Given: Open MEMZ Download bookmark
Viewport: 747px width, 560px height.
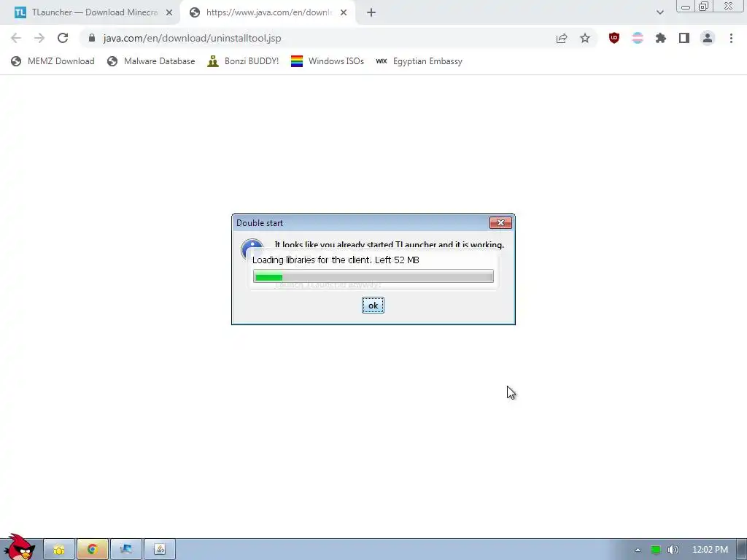Looking at the screenshot, I should [53, 61].
